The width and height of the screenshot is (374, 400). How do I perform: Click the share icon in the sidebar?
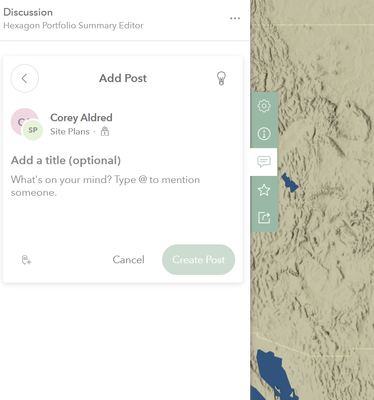pos(264,218)
